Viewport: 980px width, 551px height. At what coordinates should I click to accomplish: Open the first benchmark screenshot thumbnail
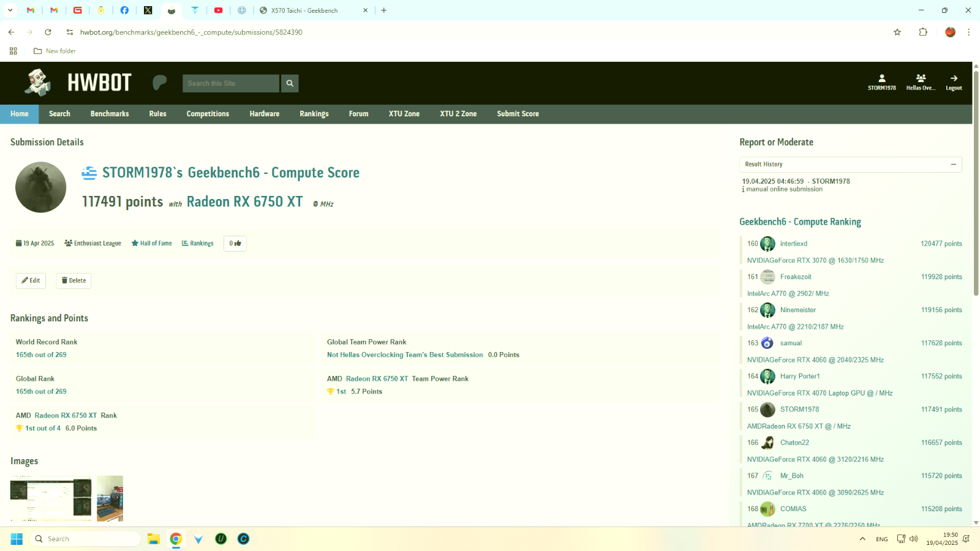pos(51,498)
